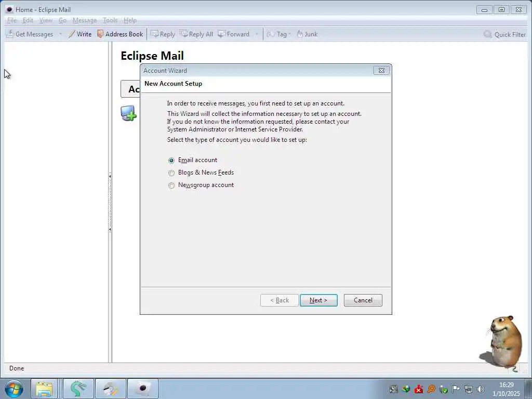Select the Email account radio button
This screenshot has width=532, height=399.
(x=171, y=160)
